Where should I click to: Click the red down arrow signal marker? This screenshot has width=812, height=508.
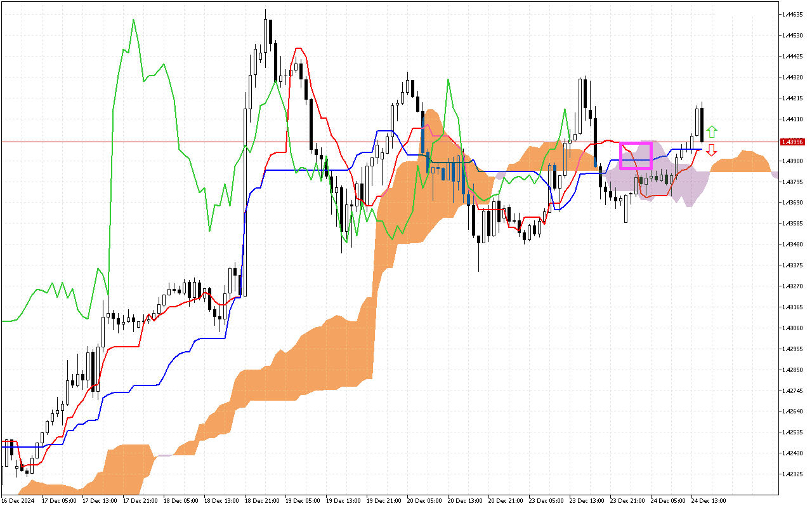coord(712,150)
